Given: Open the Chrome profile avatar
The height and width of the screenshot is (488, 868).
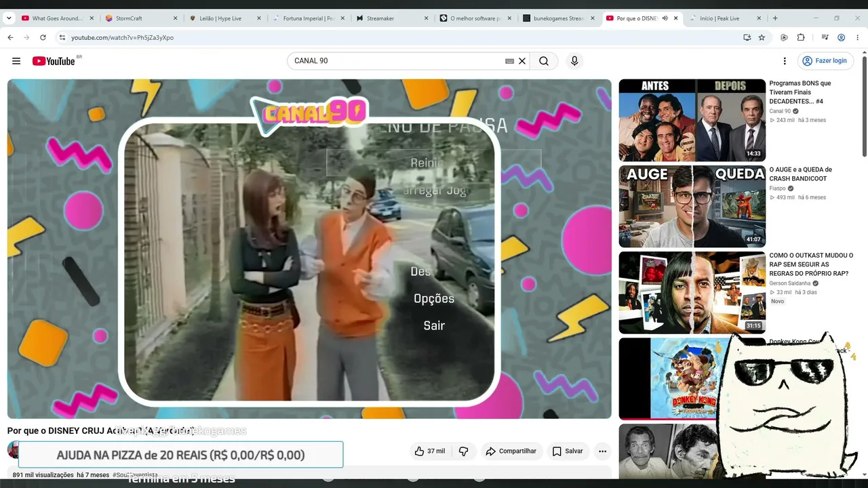Looking at the screenshot, I should coord(841,37).
